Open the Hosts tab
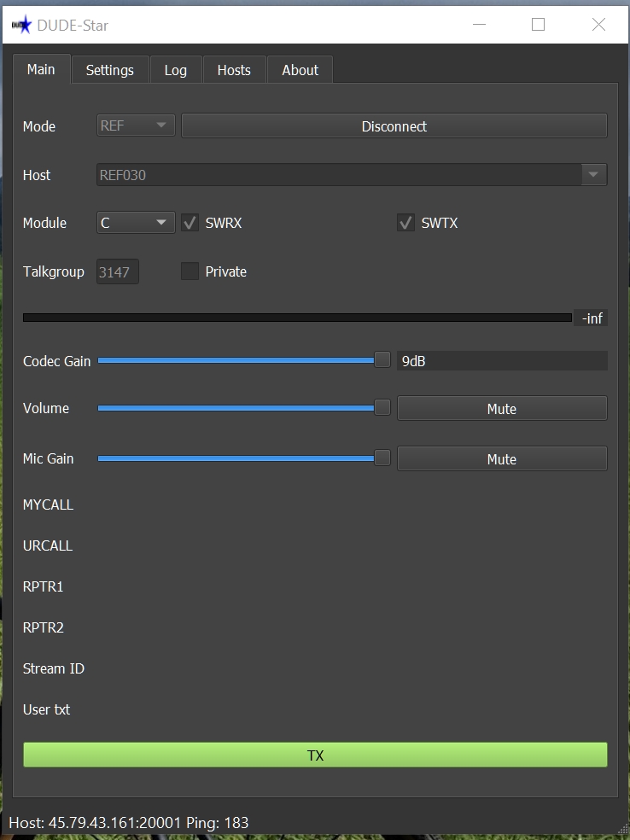Screen dimensions: 630x840 [x=234, y=70]
